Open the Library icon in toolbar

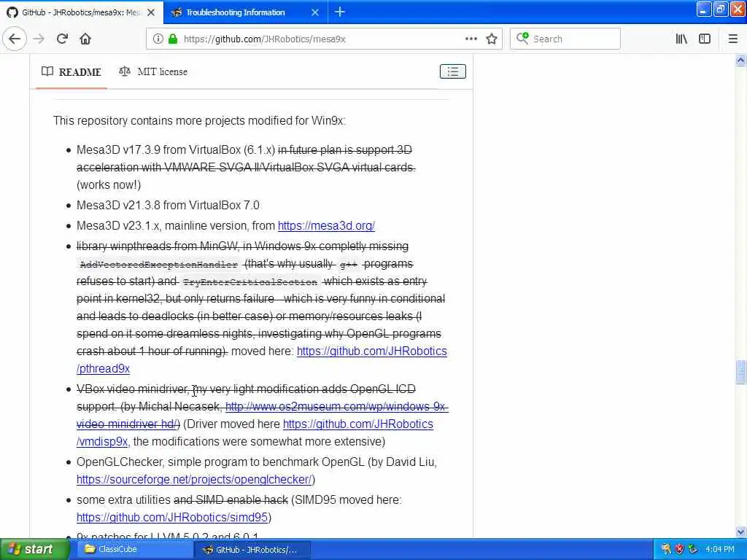[x=681, y=39]
